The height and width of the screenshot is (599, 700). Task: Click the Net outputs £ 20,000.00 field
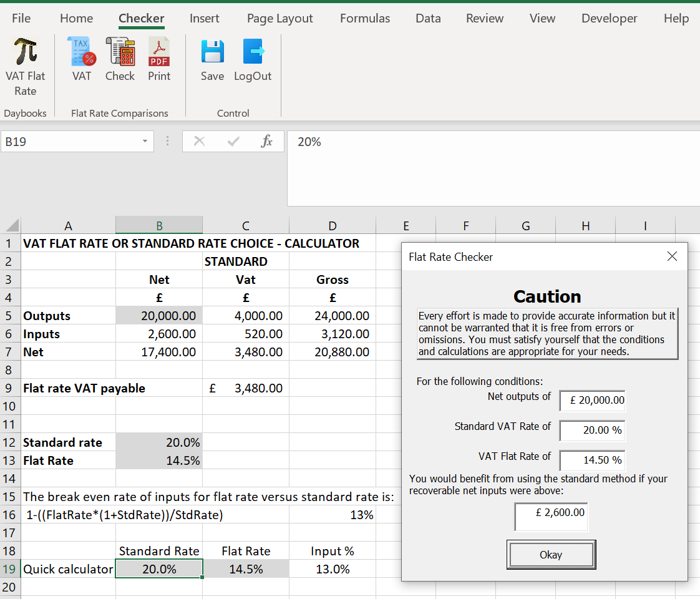tap(593, 400)
